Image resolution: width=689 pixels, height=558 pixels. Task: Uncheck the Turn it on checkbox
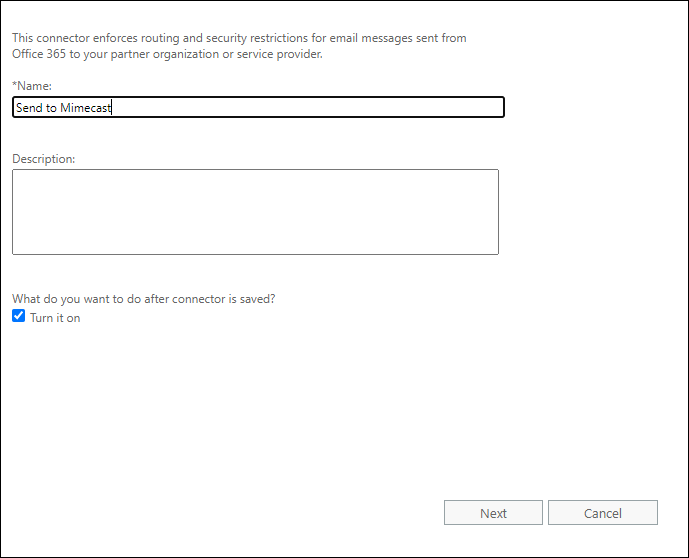[x=18, y=317]
